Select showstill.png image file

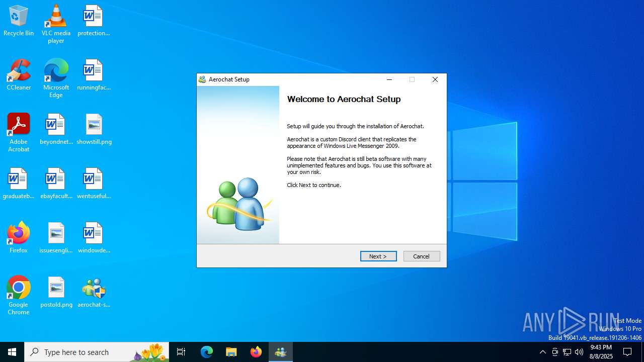[x=94, y=130]
